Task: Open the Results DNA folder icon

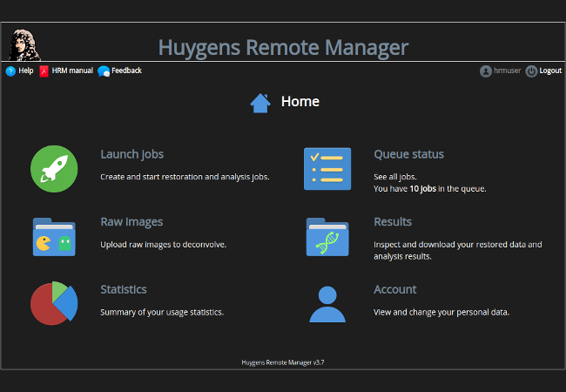Action: (327, 236)
